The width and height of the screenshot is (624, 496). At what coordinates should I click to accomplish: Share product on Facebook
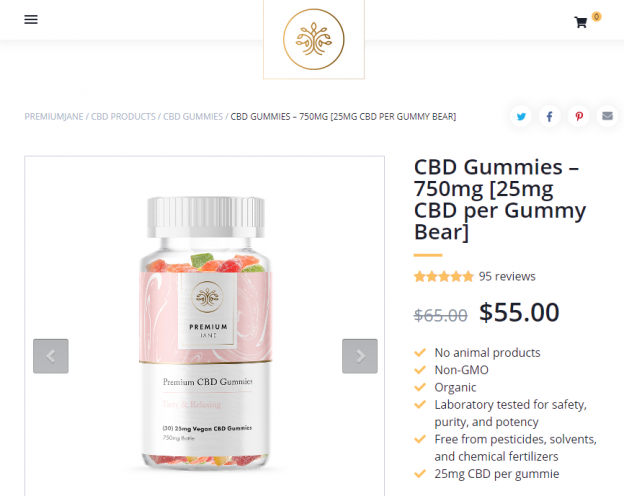(x=550, y=116)
